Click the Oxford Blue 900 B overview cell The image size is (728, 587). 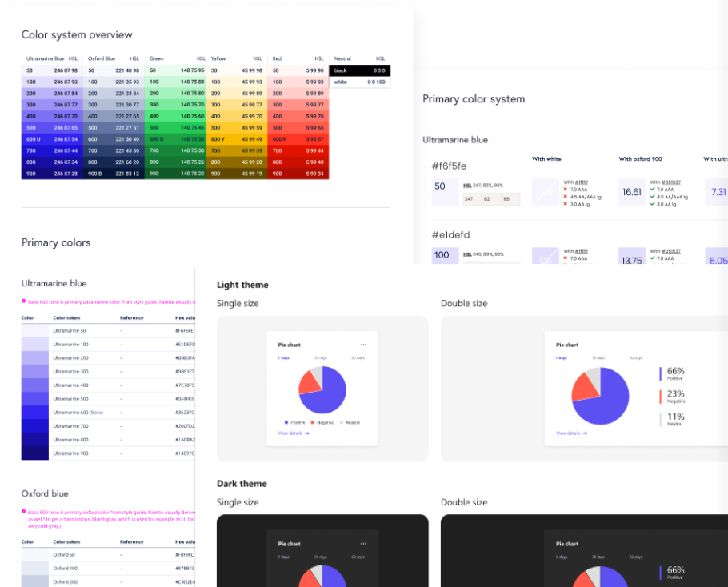tap(114, 174)
